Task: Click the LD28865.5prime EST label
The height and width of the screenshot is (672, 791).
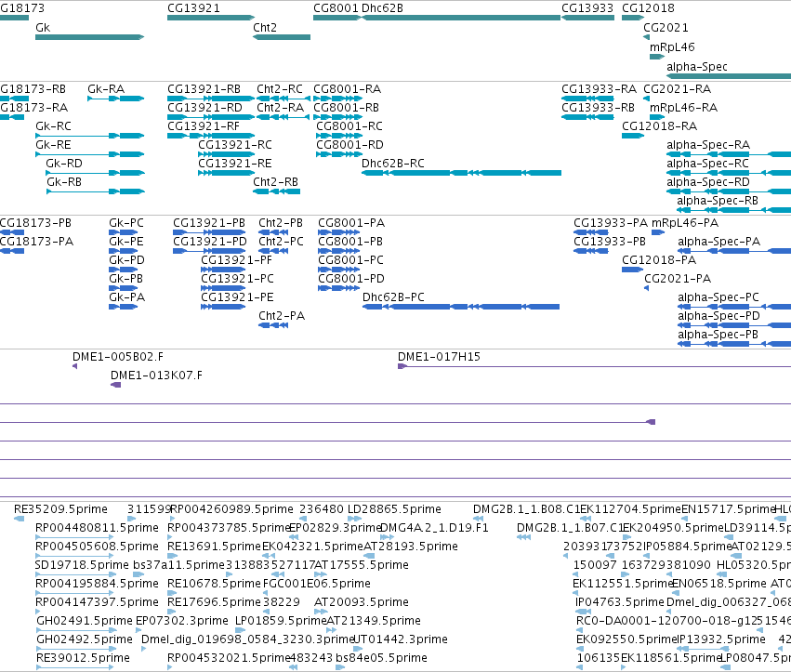Action: (394, 509)
